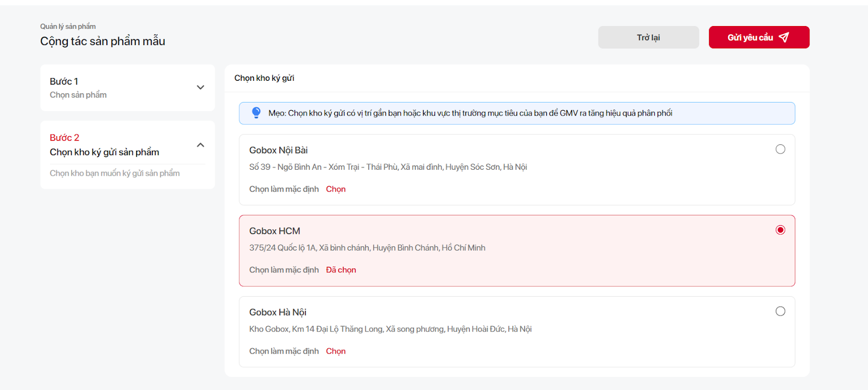Click the Kho Gobox, Km 14 address
Screen dimensions: 868x390
coord(390,329)
